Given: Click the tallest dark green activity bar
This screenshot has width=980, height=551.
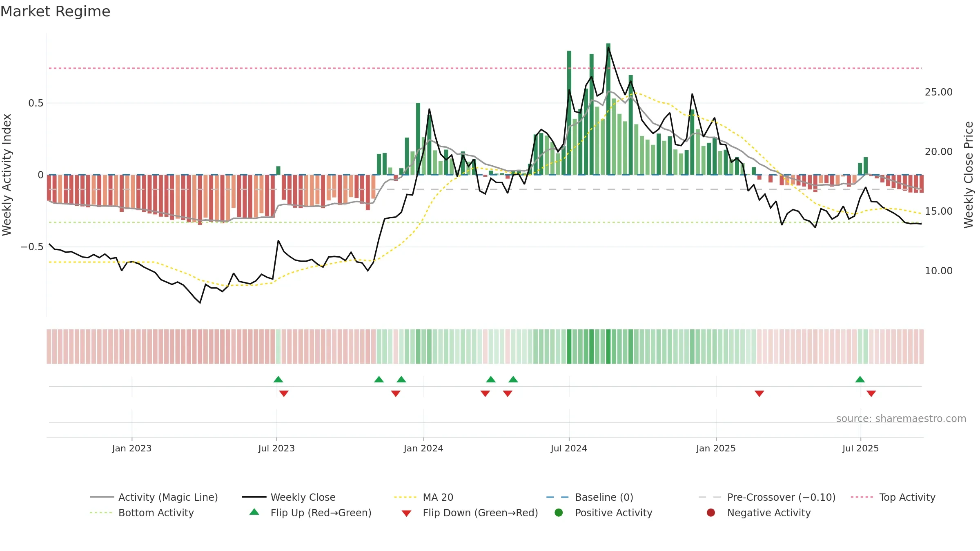Looking at the screenshot, I should click(x=608, y=109).
